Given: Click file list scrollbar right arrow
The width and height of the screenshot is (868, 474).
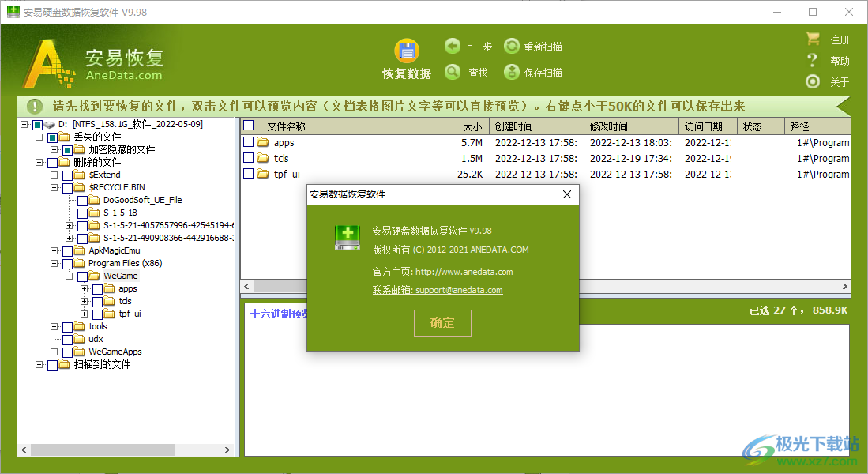Looking at the screenshot, I should (x=845, y=286).
